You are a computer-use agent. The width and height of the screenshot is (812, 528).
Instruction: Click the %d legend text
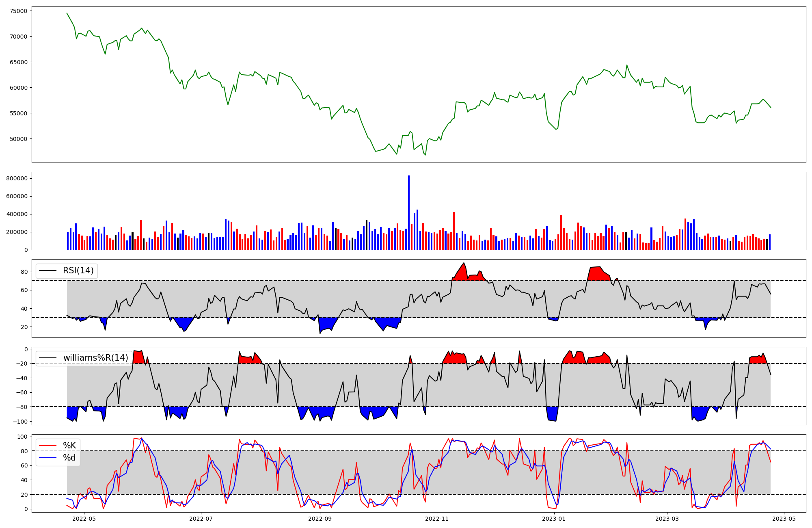pos(69,458)
